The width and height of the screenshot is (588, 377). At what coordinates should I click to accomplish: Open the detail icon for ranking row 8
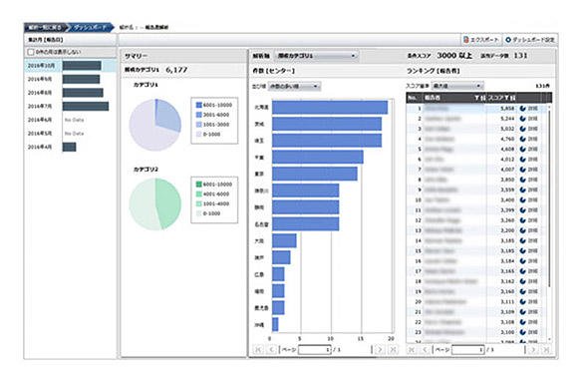(522, 180)
